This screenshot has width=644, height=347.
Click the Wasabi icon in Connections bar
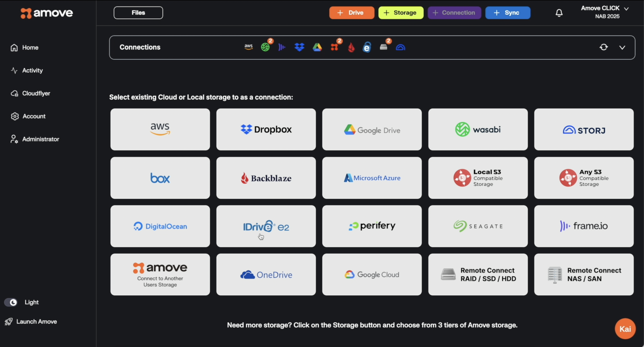coord(265,47)
